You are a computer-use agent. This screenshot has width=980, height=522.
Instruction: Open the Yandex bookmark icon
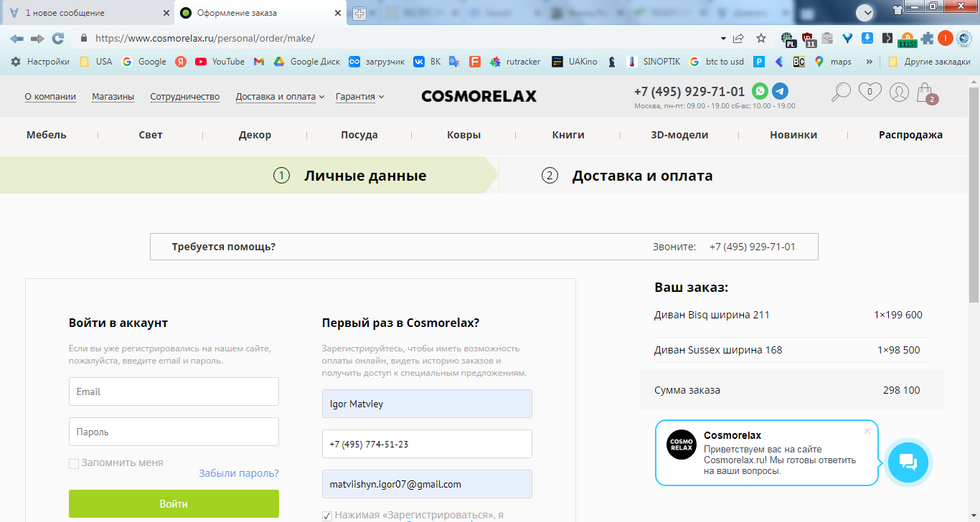point(181,62)
